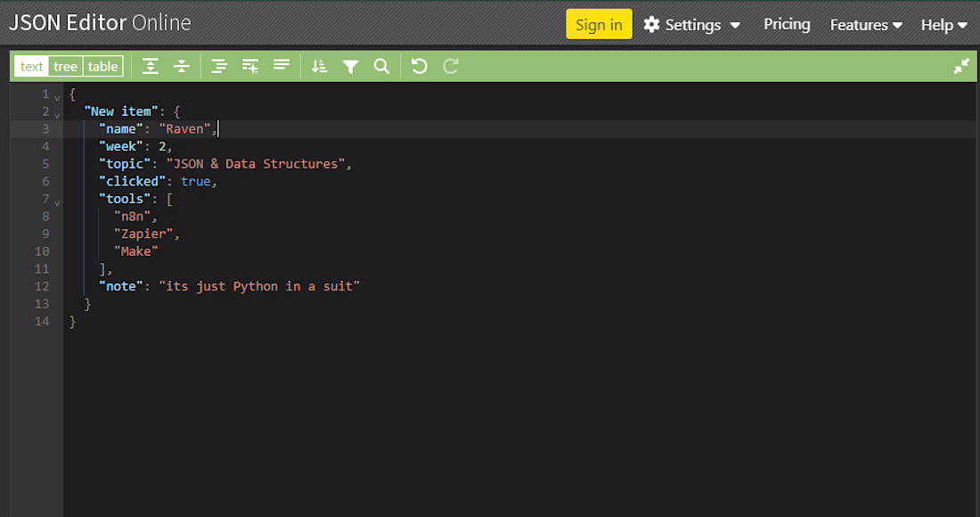Open the Features menu
Screen dimensions: 980x517
point(866,25)
